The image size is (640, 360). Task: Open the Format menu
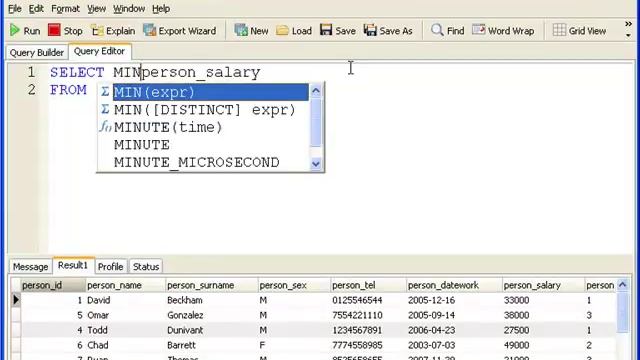(65, 9)
